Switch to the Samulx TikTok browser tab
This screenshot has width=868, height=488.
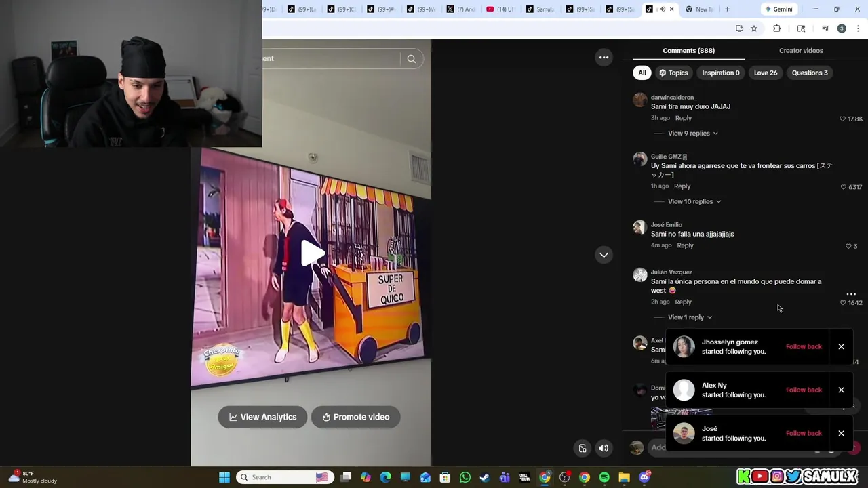[x=540, y=9]
